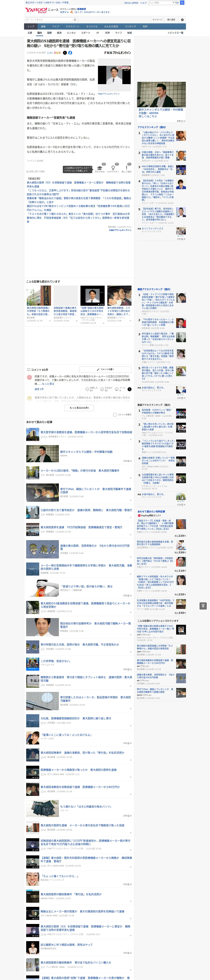Open the settings gear icon
This screenshot has width=210, height=980.
(182, 20)
